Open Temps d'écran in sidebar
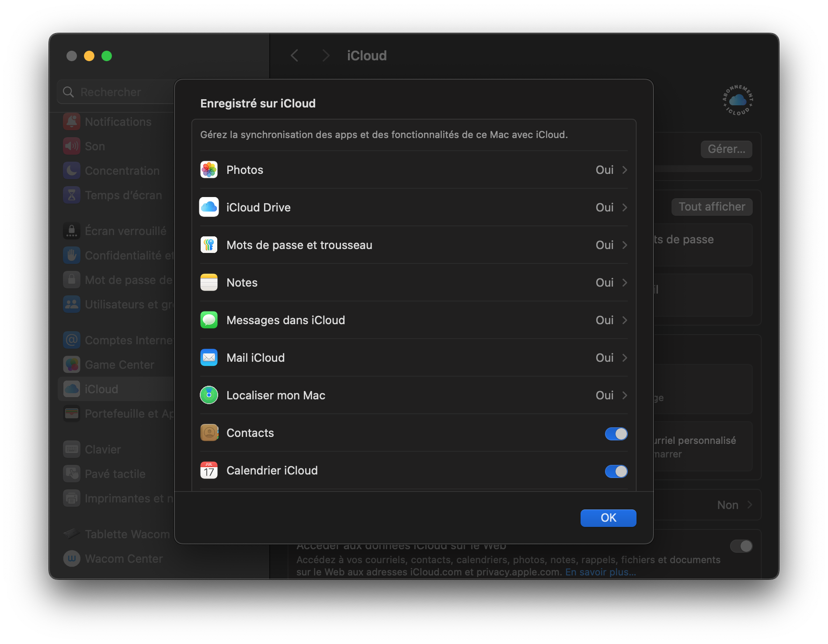 116,195
